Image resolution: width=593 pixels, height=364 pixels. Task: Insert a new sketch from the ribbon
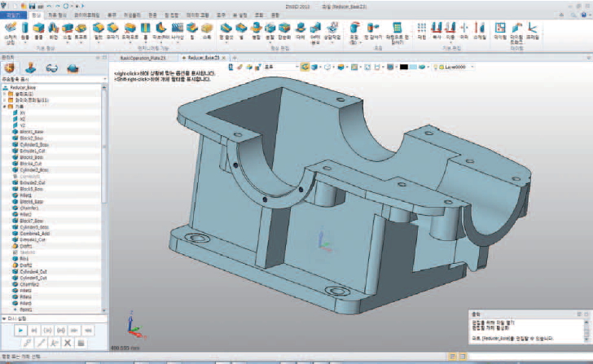(x=11, y=33)
